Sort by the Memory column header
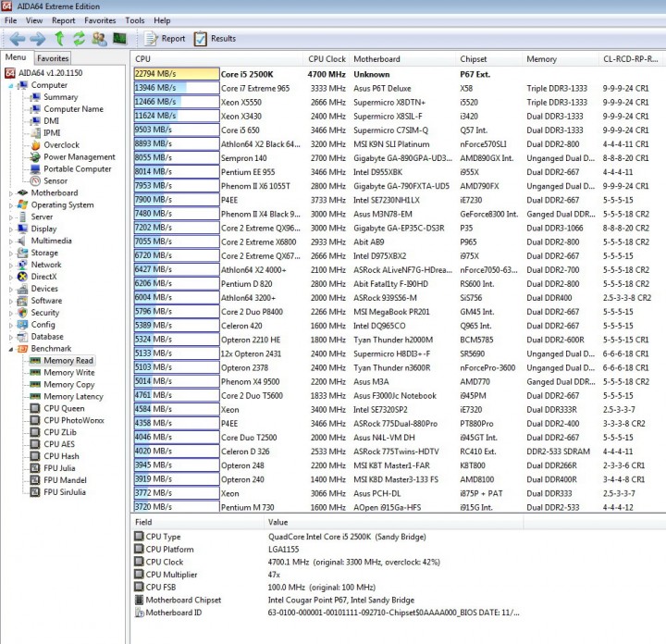 [560, 59]
